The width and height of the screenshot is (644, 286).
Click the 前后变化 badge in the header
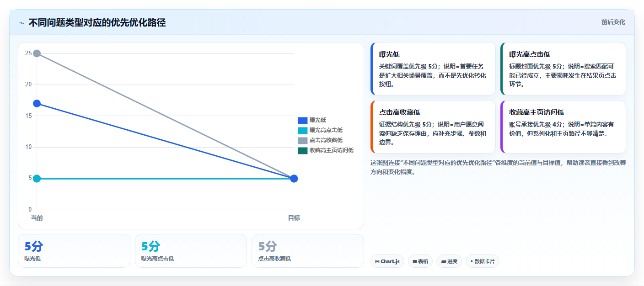[613, 22]
